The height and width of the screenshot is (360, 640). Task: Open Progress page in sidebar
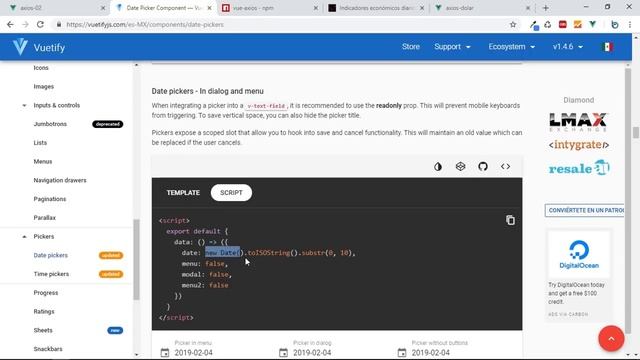pos(46,293)
